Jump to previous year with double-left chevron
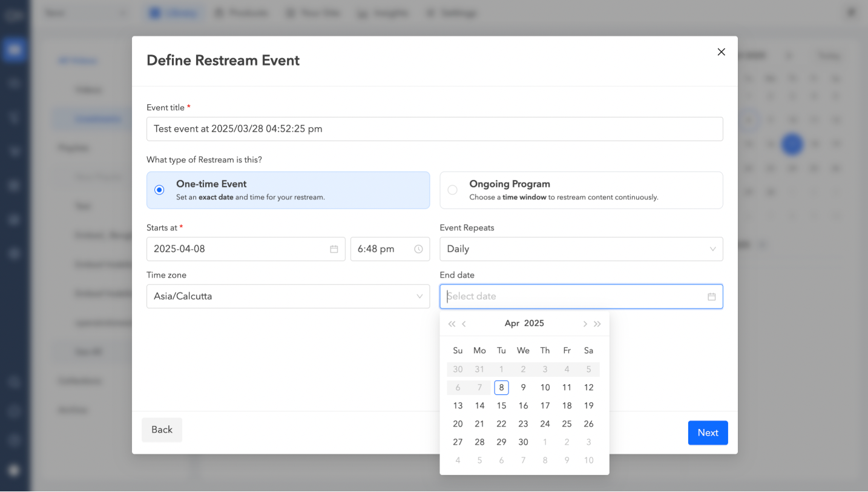 (452, 324)
